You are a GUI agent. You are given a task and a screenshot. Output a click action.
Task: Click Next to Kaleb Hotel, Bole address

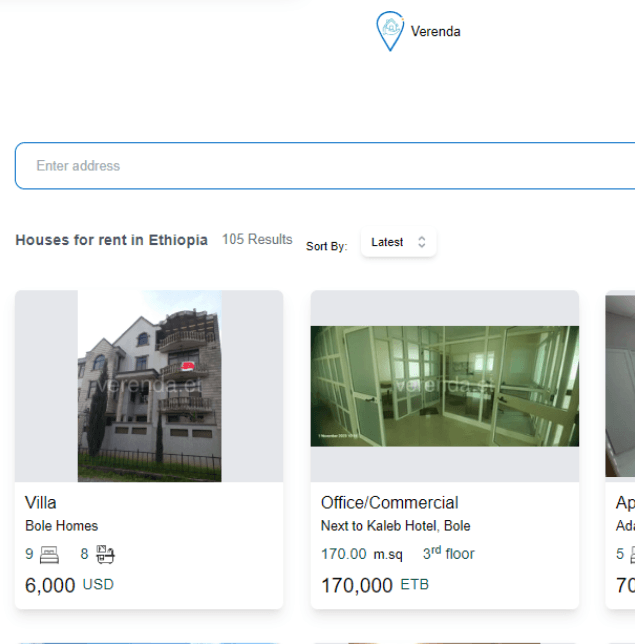pyautogui.click(x=396, y=526)
